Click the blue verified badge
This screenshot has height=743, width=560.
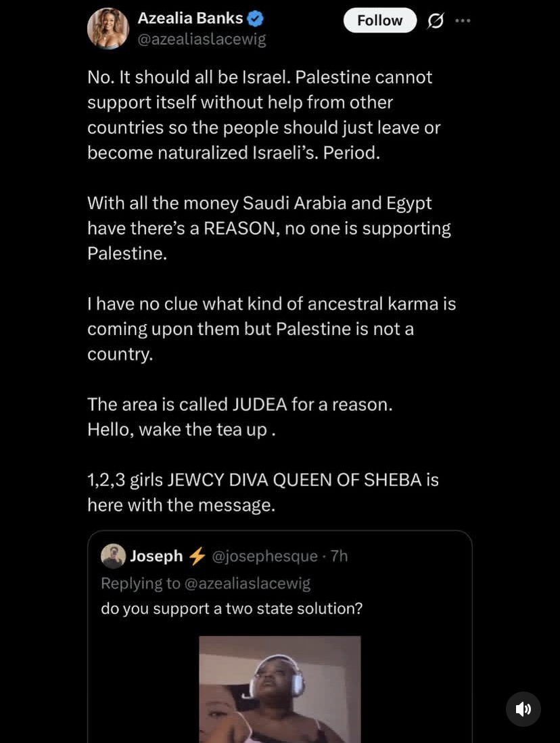[256, 19]
